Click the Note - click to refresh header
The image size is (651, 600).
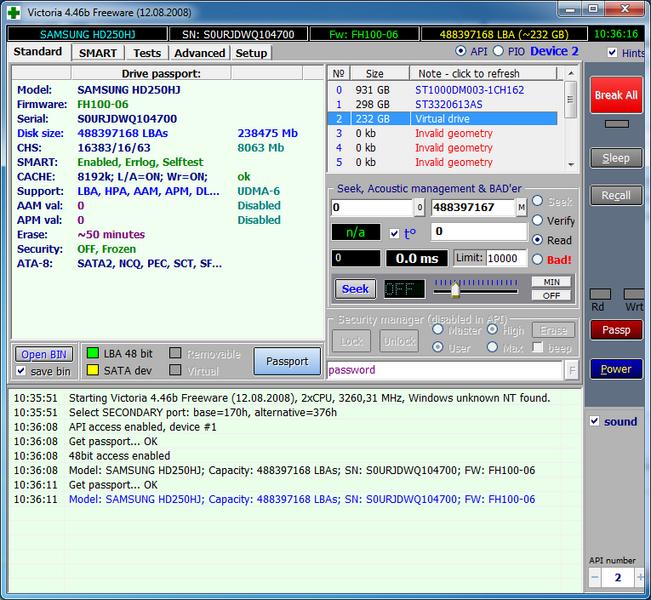pos(483,73)
